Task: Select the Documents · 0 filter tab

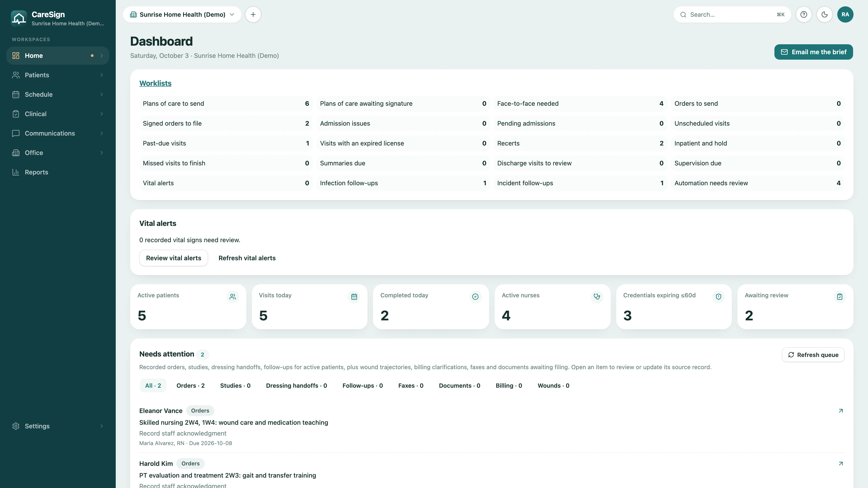Action: pos(459,386)
